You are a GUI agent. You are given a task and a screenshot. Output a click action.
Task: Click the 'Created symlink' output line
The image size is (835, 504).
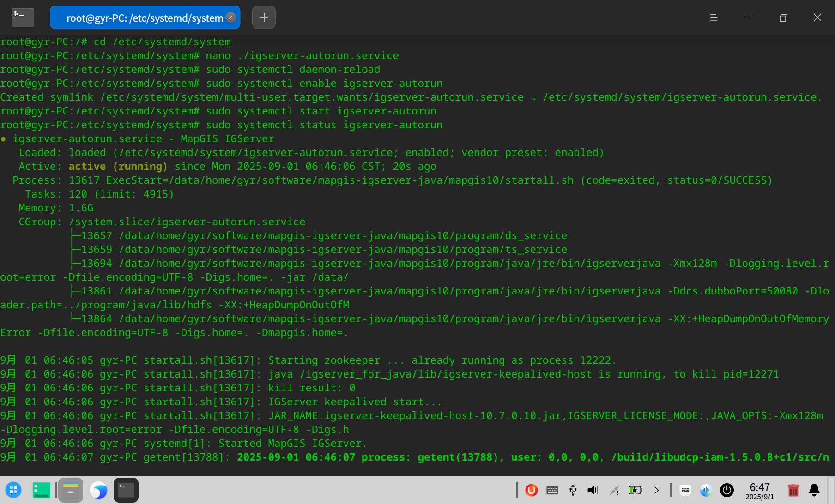411,97
